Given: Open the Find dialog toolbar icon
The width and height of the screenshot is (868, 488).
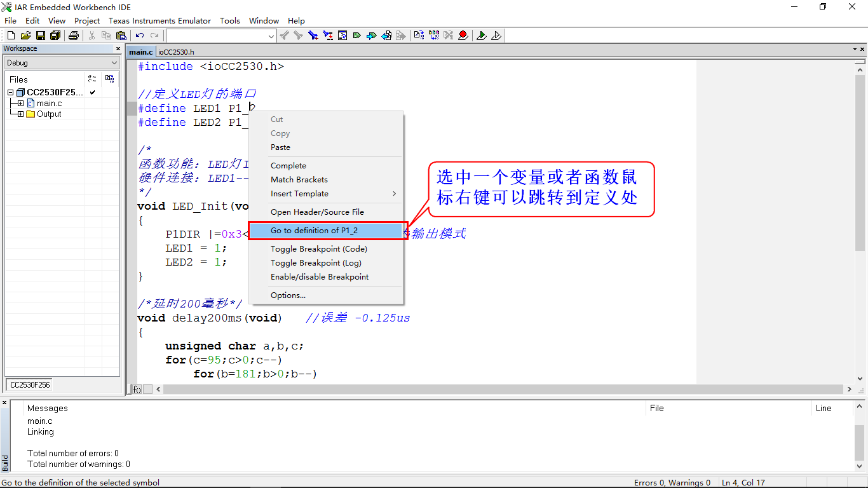Looking at the screenshot, I should tap(313, 36).
